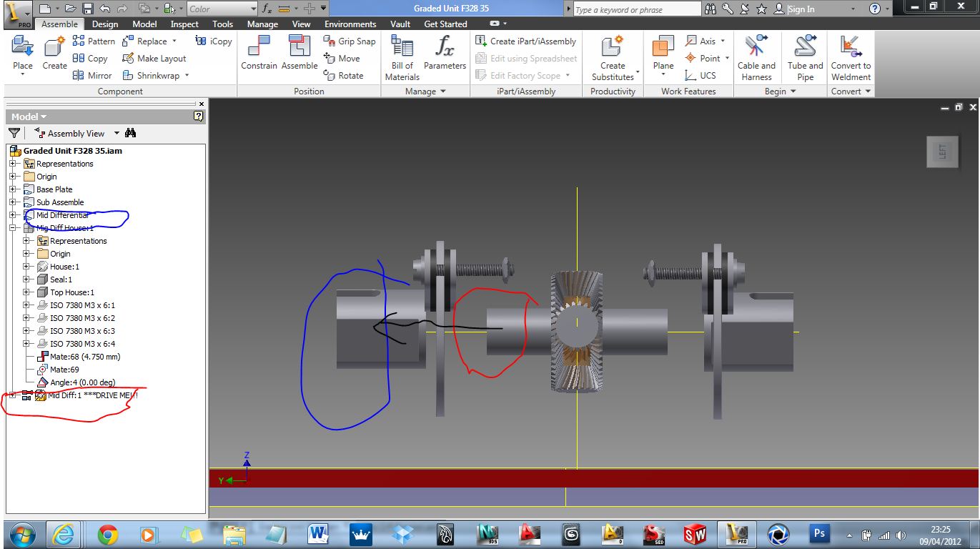Open the Replace dropdown arrow
This screenshot has width=980, height=549.
pos(174,41)
